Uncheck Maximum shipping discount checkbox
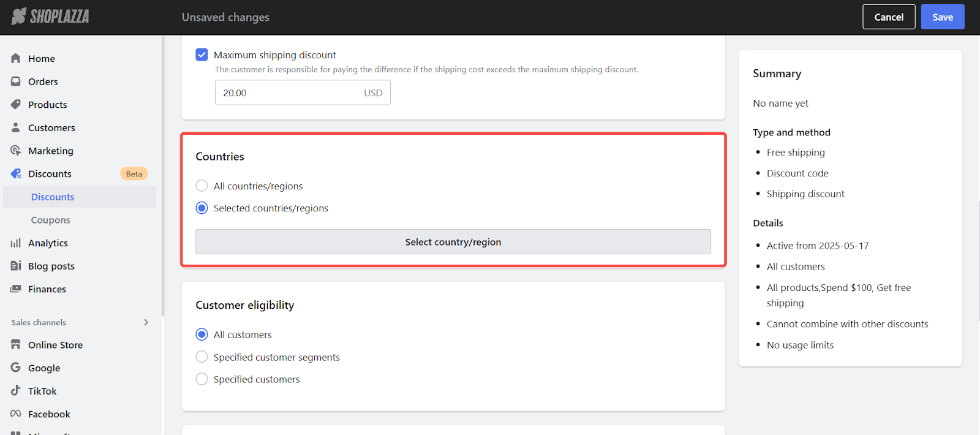Screen dimensions: 980x435 click(x=202, y=55)
